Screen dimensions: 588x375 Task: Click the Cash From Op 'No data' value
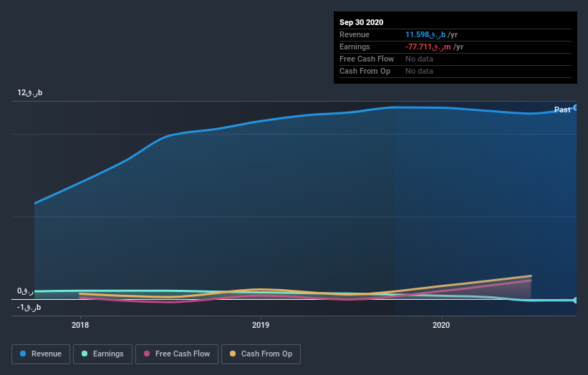pyautogui.click(x=419, y=71)
